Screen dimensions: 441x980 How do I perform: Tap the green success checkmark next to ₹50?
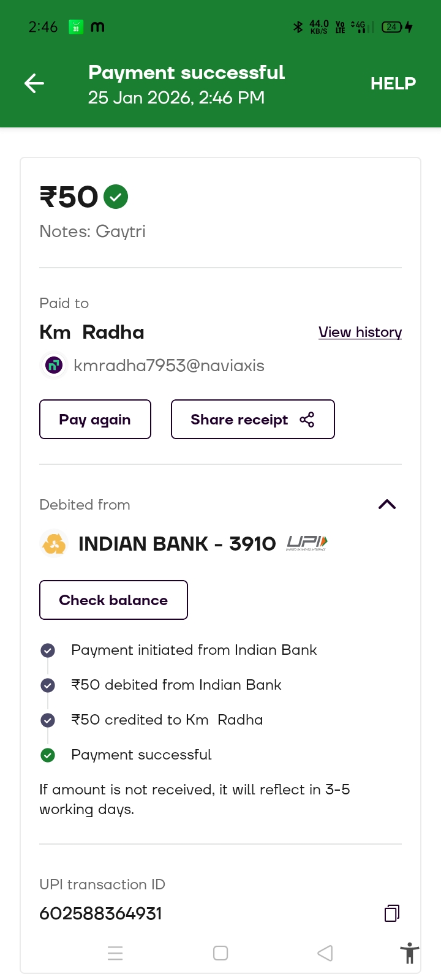[x=116, y=197]
